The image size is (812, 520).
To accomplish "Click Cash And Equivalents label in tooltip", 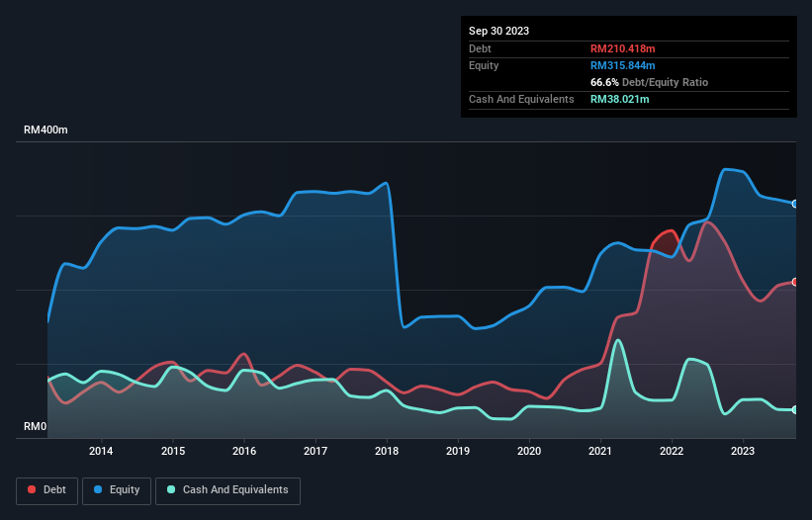I will (521, 99).
